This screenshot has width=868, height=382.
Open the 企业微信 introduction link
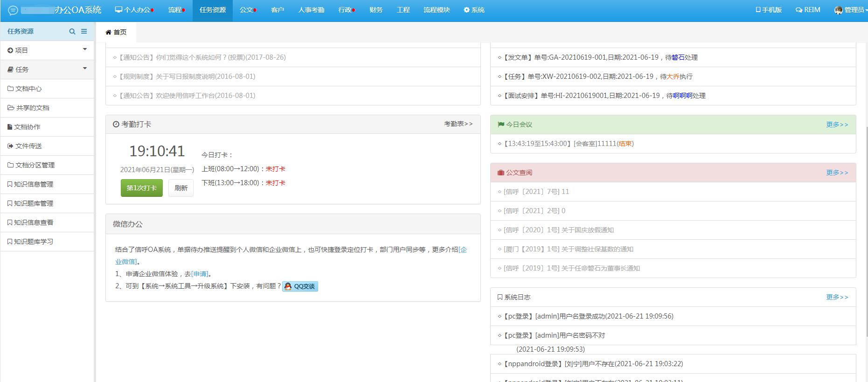tap(463, 250)
